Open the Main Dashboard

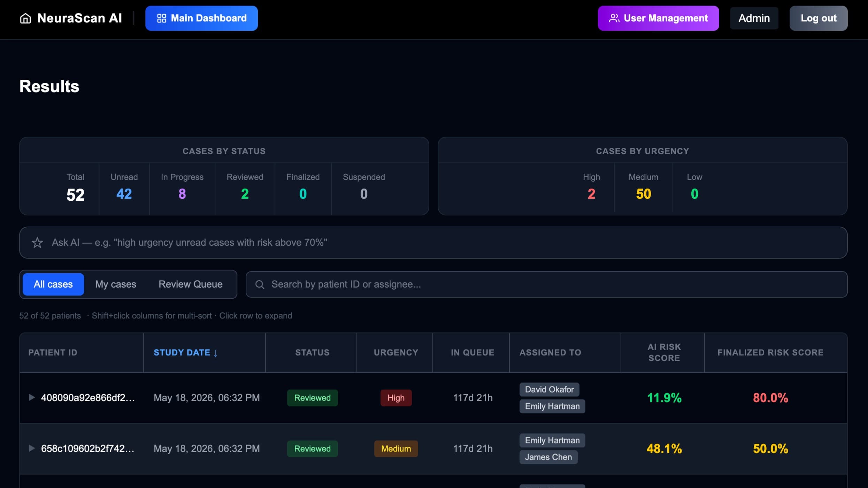[x=201, y=18]
